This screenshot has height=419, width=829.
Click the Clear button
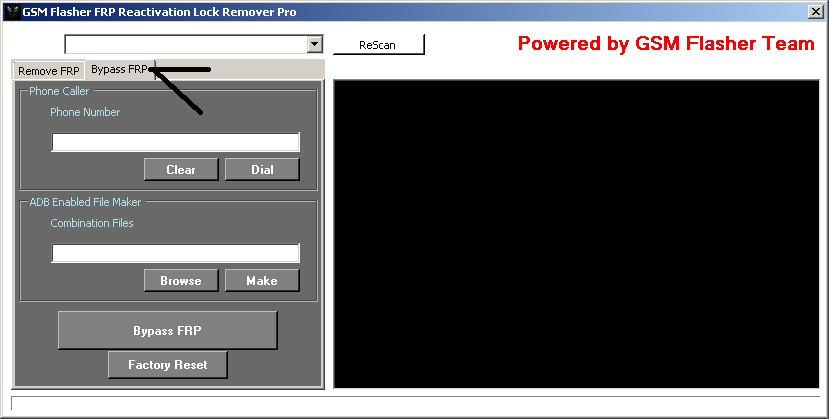pos(181,170)
